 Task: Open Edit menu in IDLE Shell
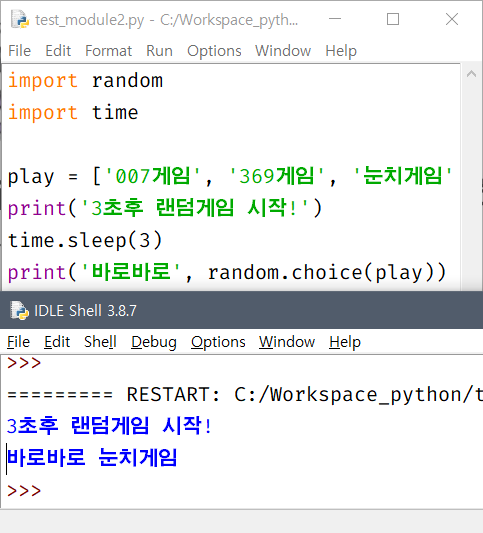point(57,342)
